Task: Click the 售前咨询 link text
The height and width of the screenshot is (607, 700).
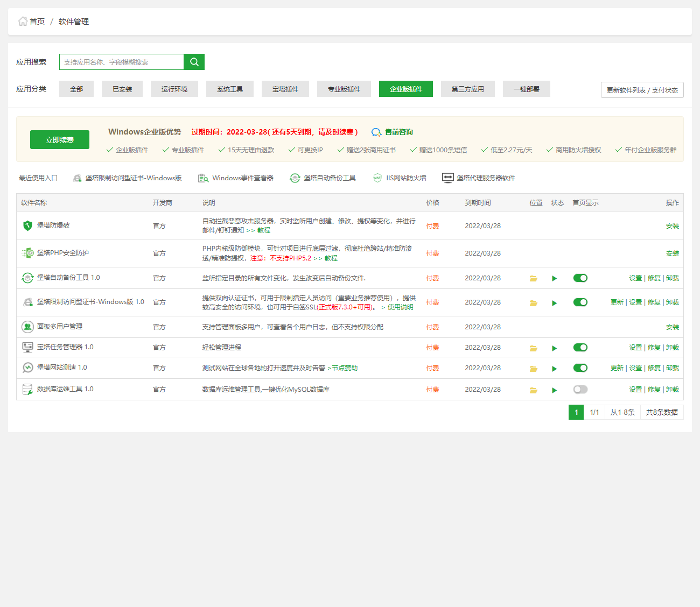Action: coord(399,132)
